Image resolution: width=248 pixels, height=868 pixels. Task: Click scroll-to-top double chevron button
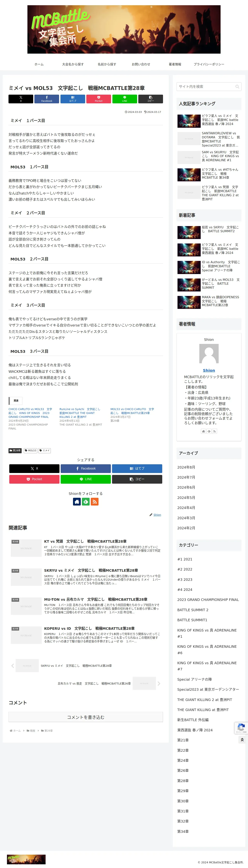tap(242, 740)
